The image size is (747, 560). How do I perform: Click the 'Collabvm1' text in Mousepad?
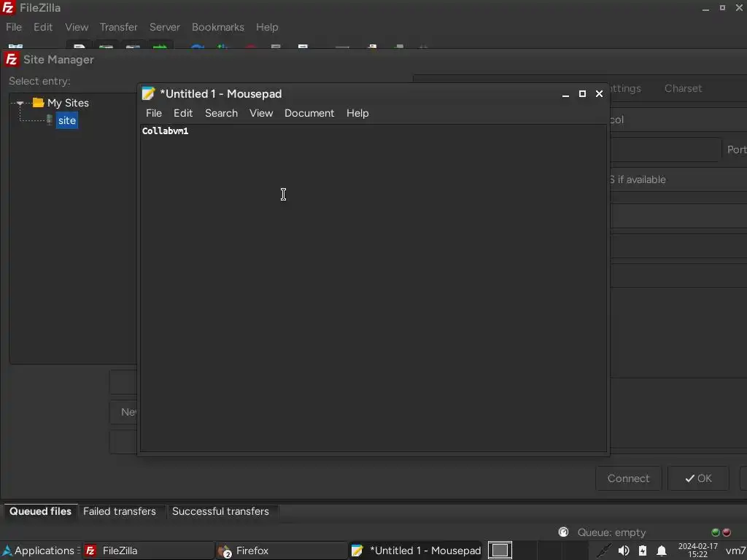pyautogui.click(x=166, y=131)
